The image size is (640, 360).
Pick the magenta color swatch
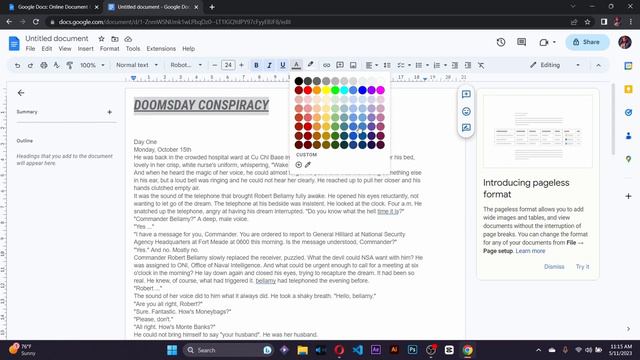[x=380, y=90]
